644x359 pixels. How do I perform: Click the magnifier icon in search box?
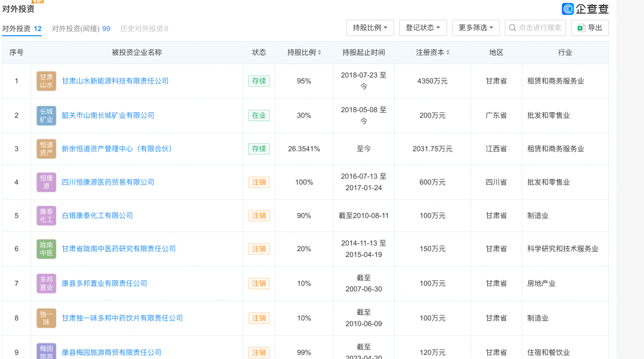click(512, 27)
